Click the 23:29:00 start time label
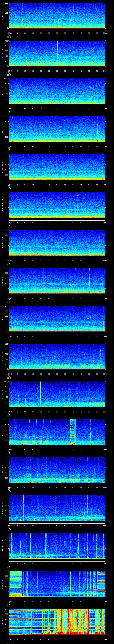114x644 pixels. point(9,298)
